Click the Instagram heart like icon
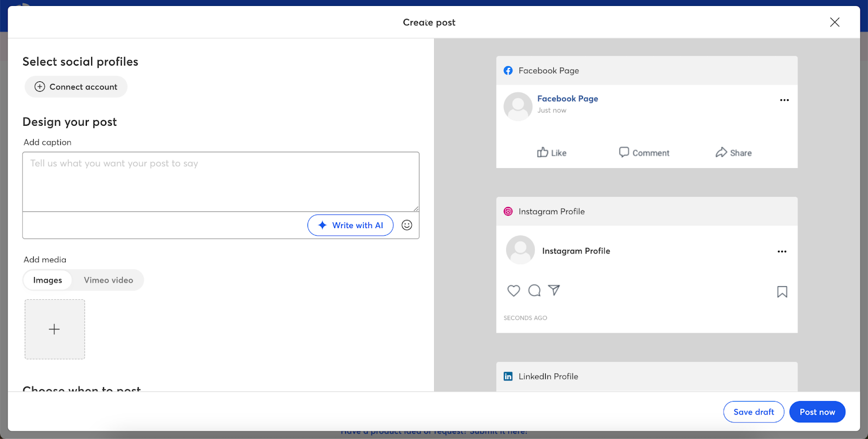 [514, 290]
